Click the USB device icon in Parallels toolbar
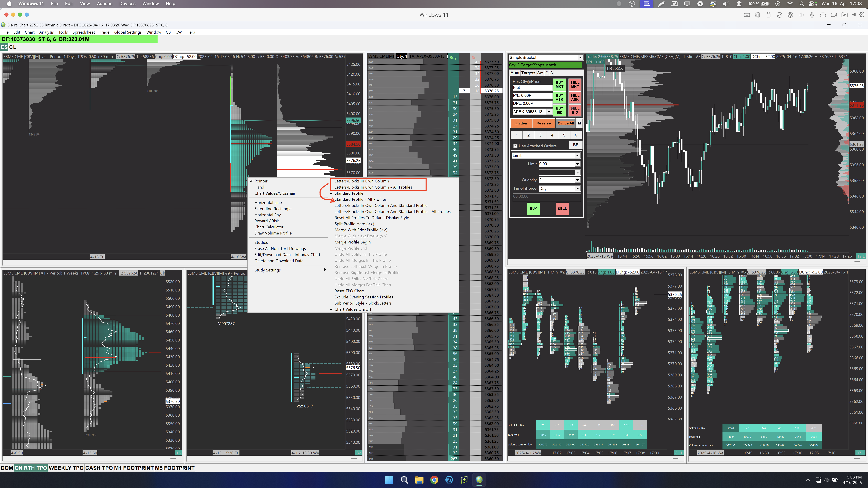Image resolution: width=868 pixels, height=488 pixels. coord(768,15)
